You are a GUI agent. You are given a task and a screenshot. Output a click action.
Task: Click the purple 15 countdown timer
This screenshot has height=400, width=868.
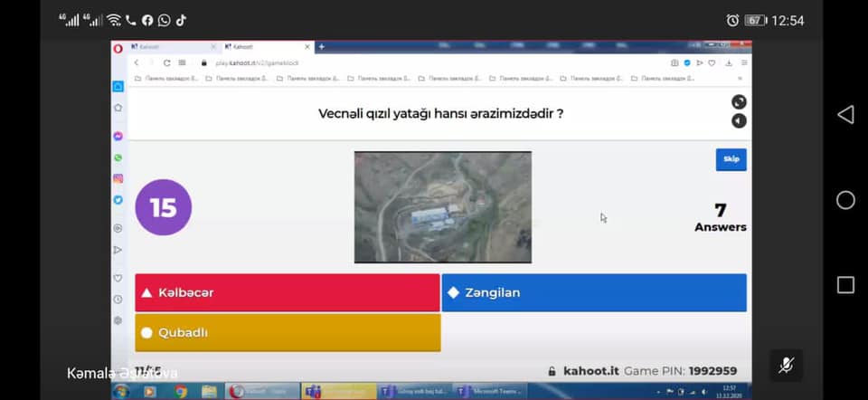(164, 207)
